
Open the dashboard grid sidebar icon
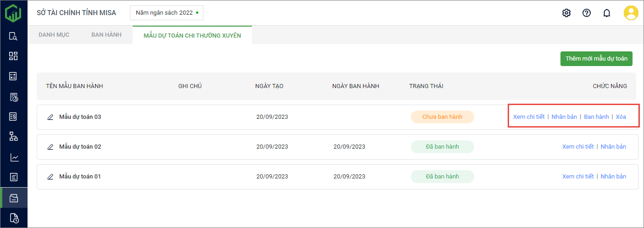click(13, 56)
